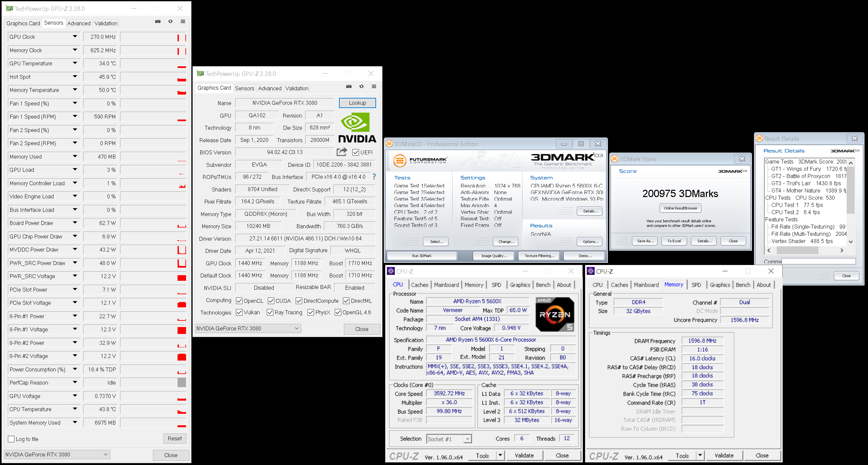Toggle the OpenCL checkbox

(239, 301)
